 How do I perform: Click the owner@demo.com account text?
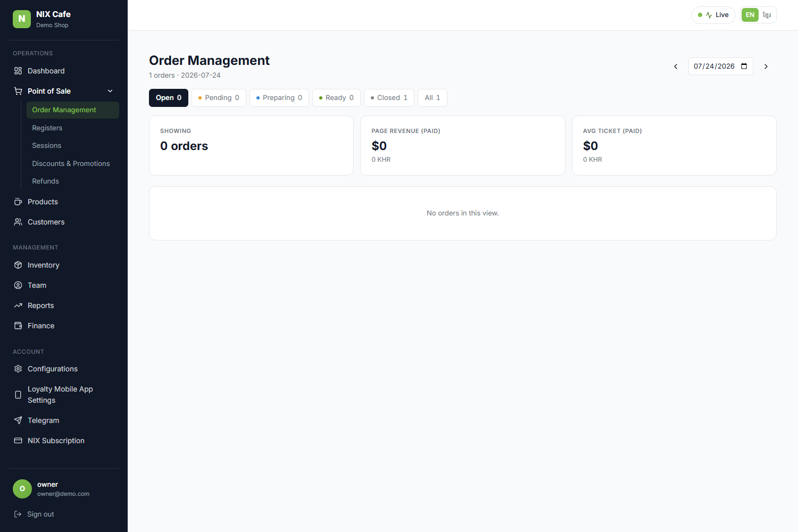coord(63,494)
